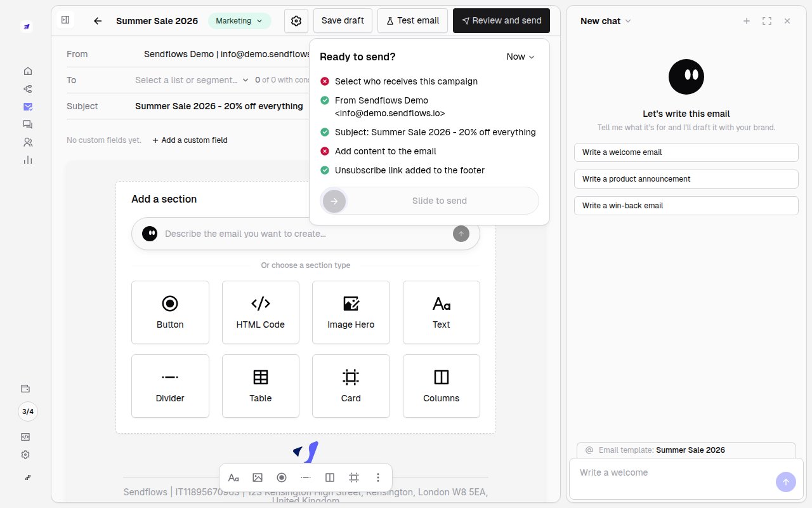This screenshot has height=508, width=812.
Task: Open the email campaigns sidebar icon
Action: [x=27, y=107]
